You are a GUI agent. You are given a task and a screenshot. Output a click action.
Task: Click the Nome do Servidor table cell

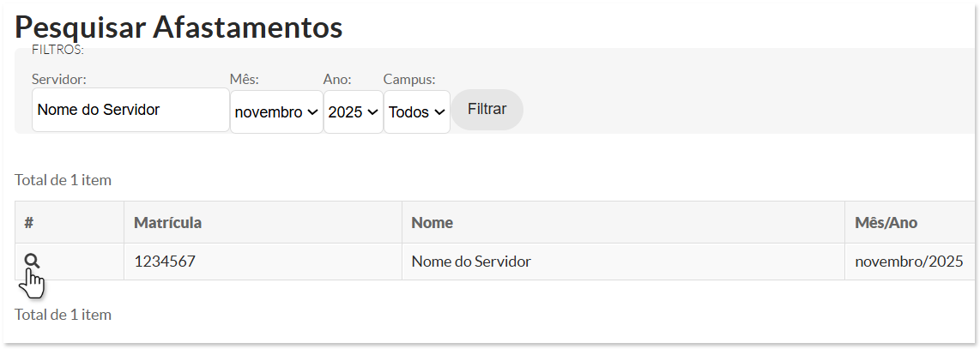point(470,262)
